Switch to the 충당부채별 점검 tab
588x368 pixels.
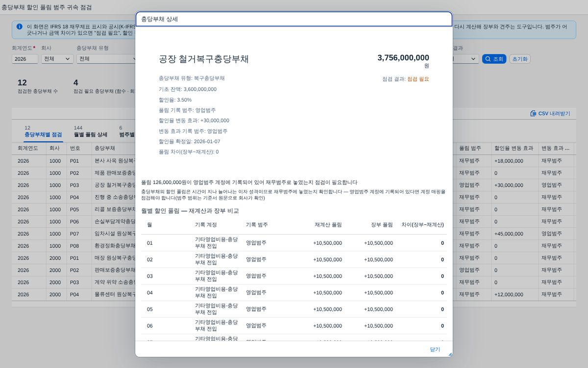[x=43, y=131]
